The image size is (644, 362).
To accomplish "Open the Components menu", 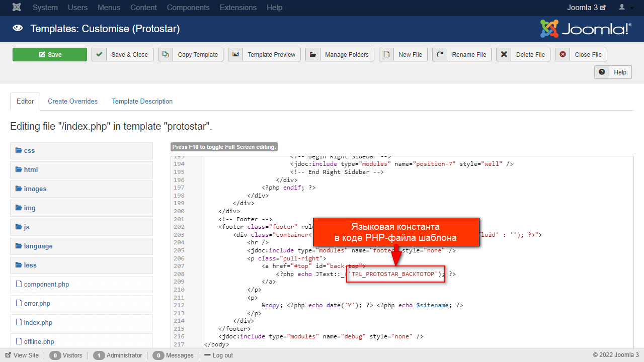I will 188,8.
